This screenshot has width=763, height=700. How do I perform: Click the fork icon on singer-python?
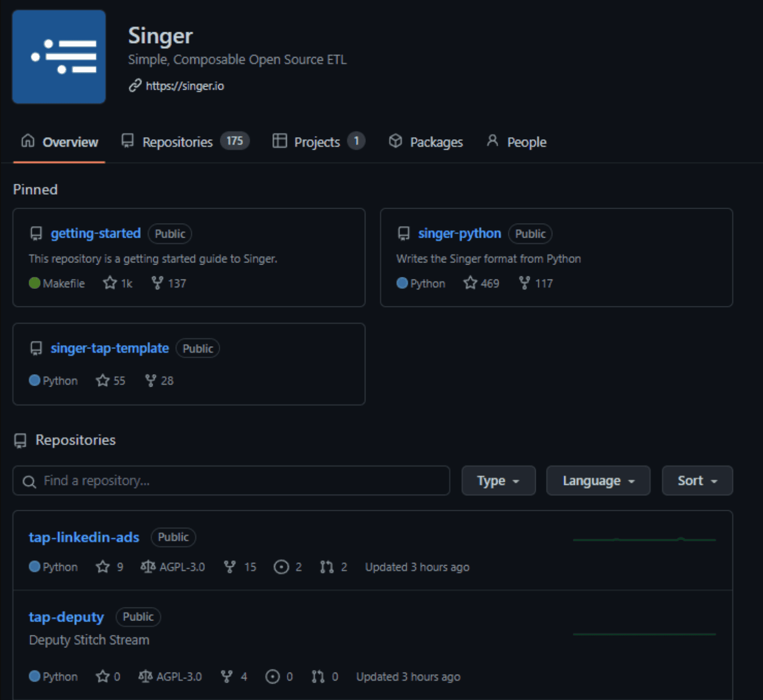click(524, 283)
